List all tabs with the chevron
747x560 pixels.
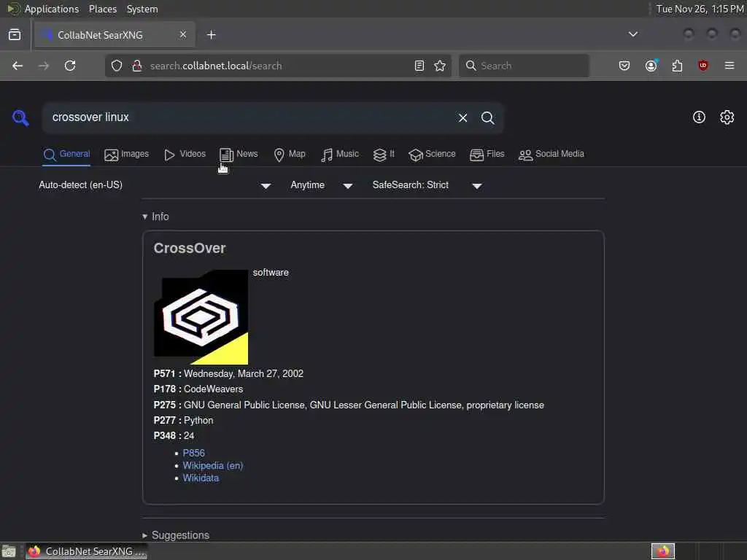(x=632, y=34)
